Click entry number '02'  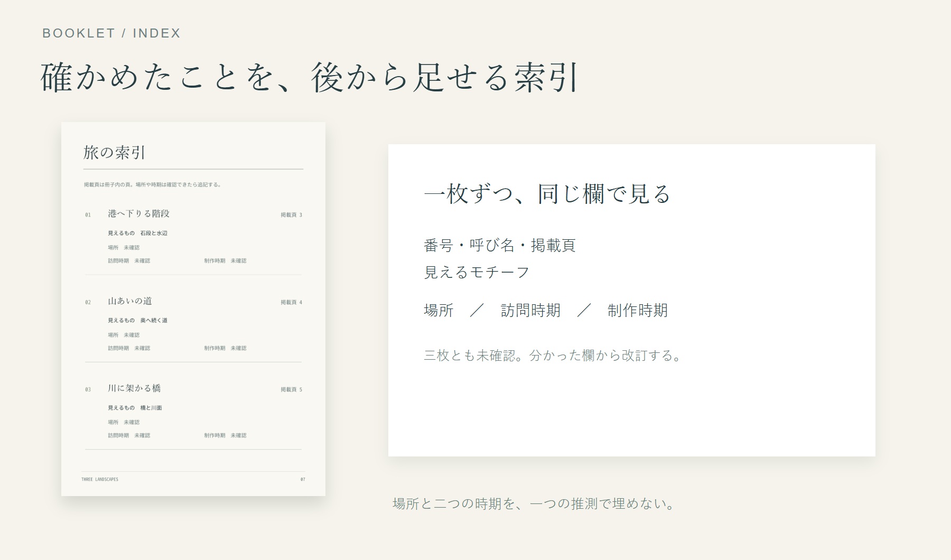88,302
